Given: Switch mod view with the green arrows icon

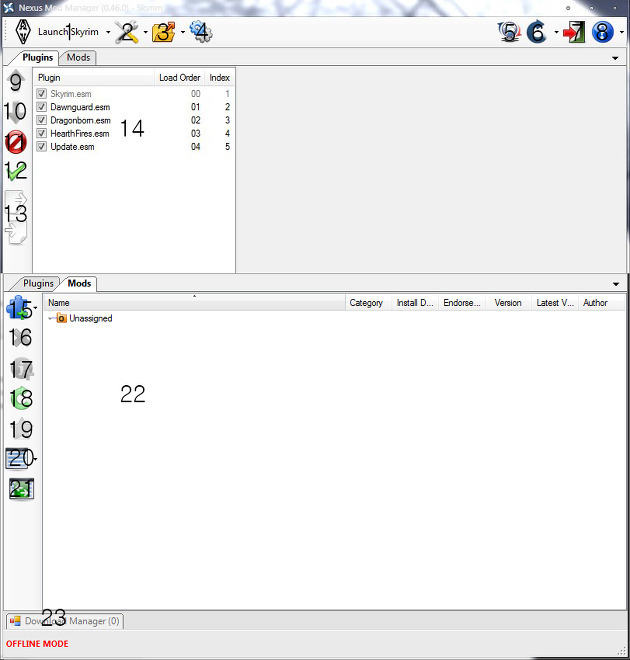Looking at the screenshot, I should coord(21,489).
